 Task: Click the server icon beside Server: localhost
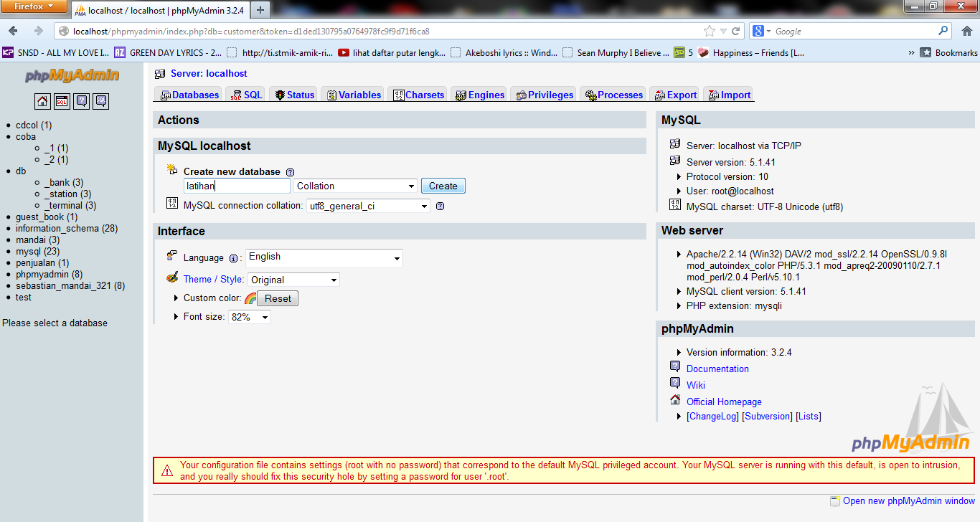coord(160,74)
